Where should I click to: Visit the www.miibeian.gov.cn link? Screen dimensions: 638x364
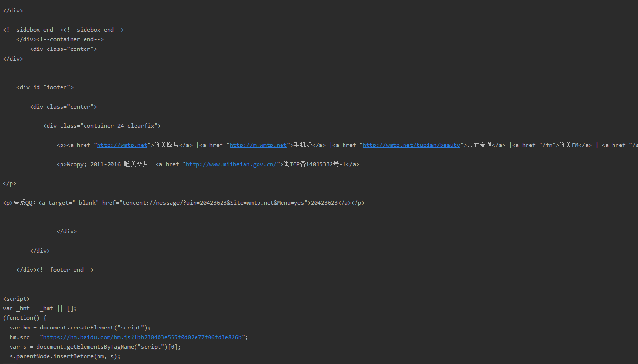pyautogui.click(x=231, y=164)
